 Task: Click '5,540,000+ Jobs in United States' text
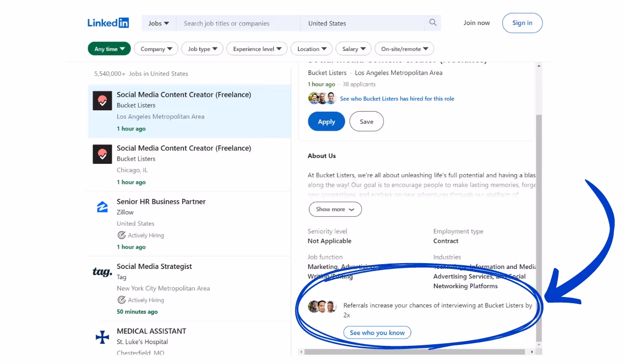[x=141, y=74]
